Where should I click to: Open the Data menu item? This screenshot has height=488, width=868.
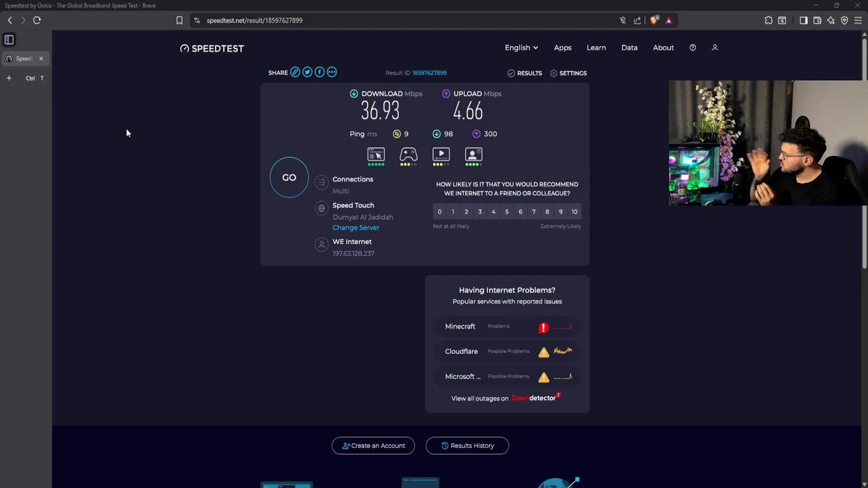click(x=629, y=47)
